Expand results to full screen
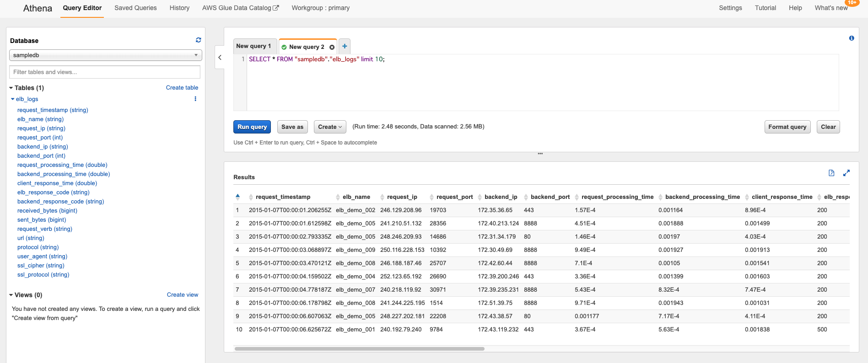The height and width of the screenshot is (363, 868). click(846, 173)
